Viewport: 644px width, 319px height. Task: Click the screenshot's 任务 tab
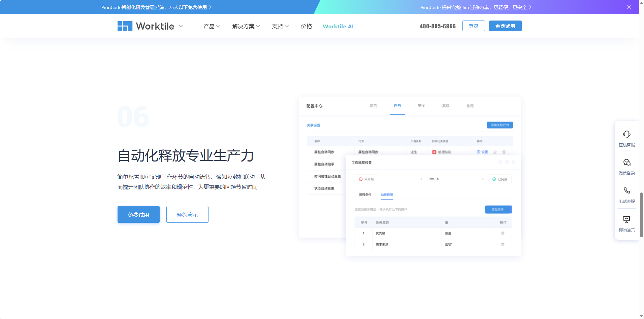397,106
